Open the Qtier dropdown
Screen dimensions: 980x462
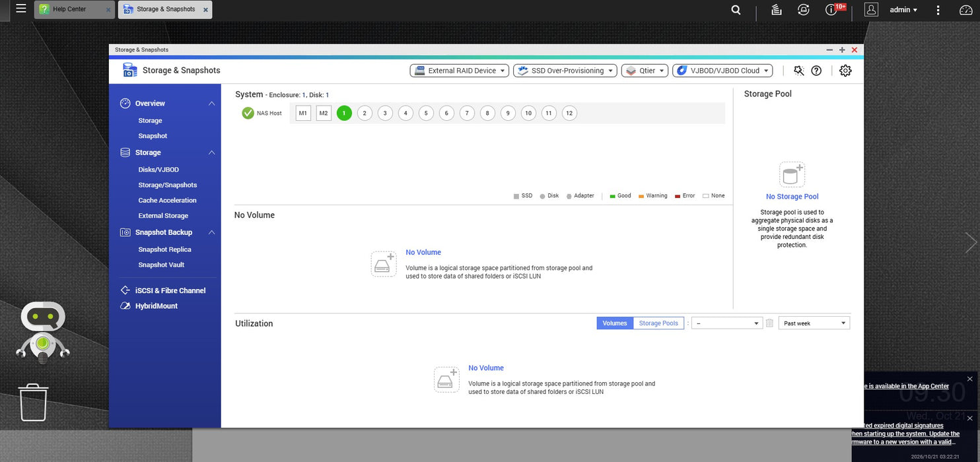tap(645, 71)
